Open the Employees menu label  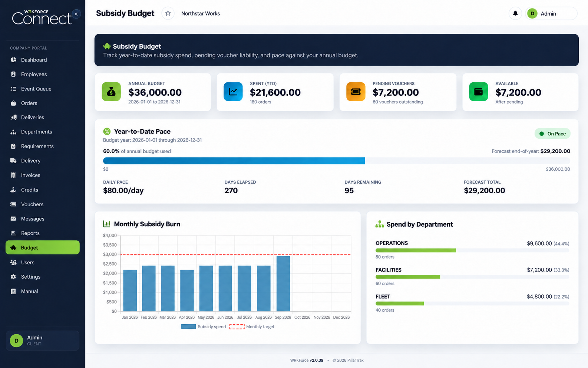34,74
